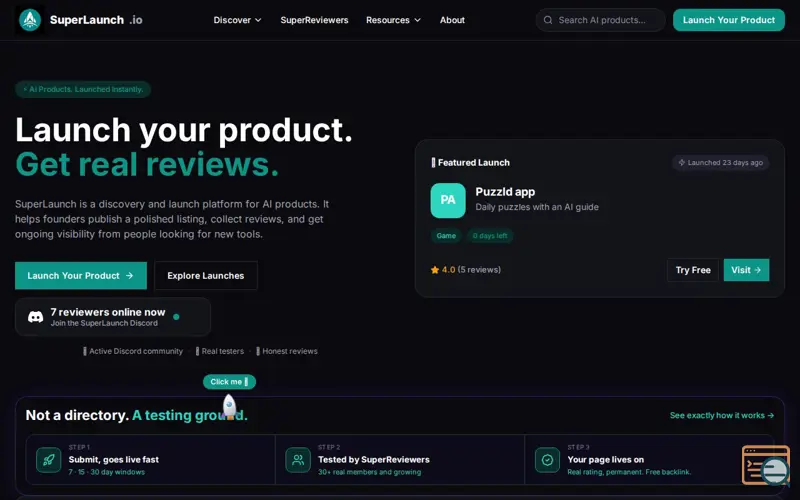
Task: Click Daily puzzles with an AI guide
Action: [537, 207]
